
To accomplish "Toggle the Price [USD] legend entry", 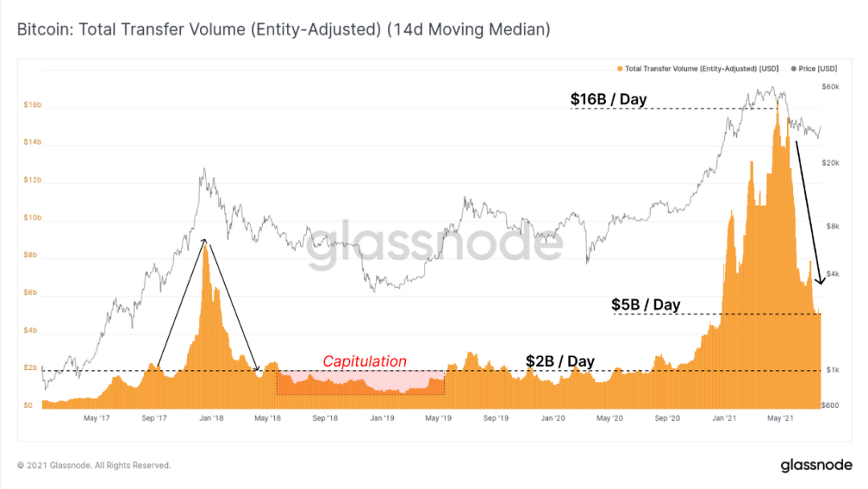I will point(813,68).
